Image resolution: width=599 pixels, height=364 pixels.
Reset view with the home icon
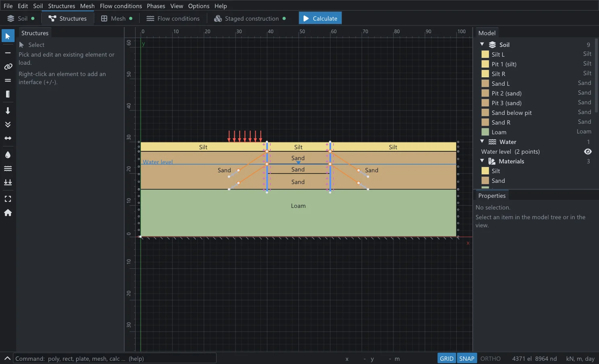[8, 213]
